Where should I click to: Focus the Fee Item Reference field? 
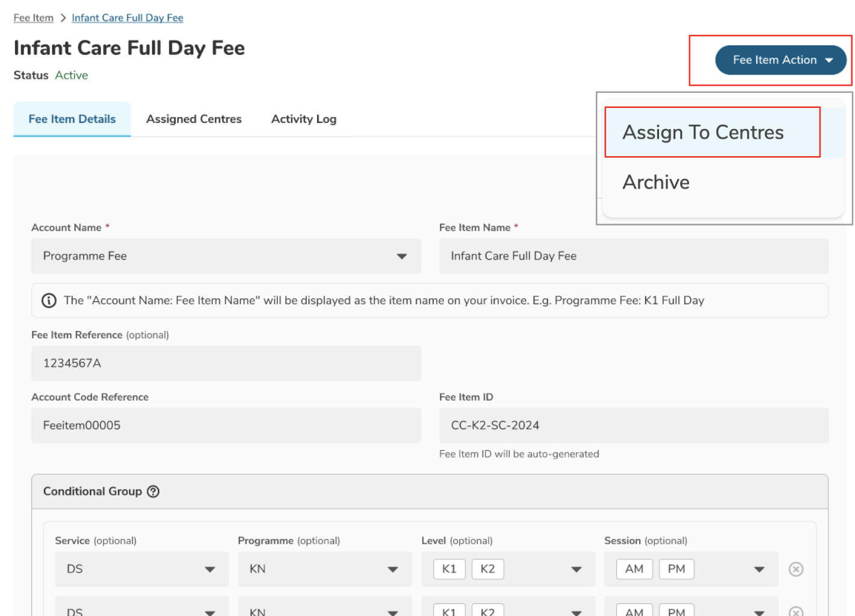pyautogui.click(x=226, y=363)
